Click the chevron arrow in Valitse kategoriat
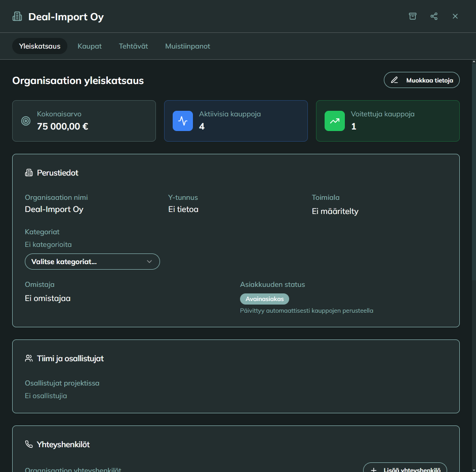Image resolution: width=476 pixels, height=472 pixels. pyautogui.click(x=149, y=262)
